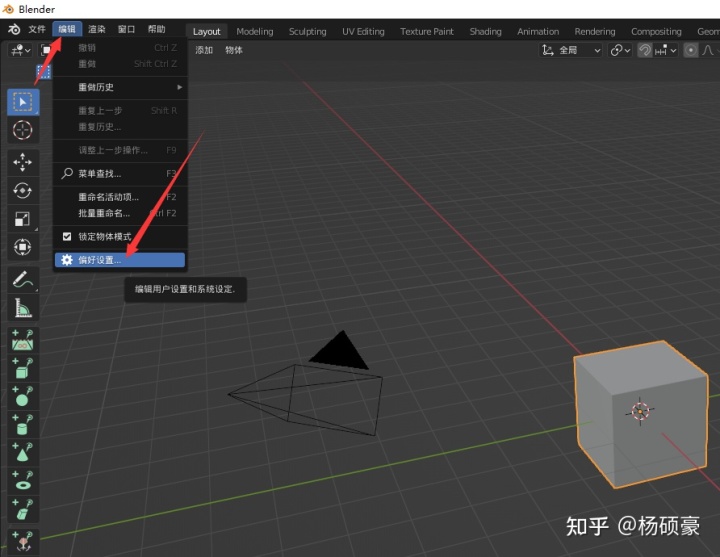This screenshot has height=557, width=720.
Task: Choose 重复上一步 menu entry
Action: click(120, 111)
